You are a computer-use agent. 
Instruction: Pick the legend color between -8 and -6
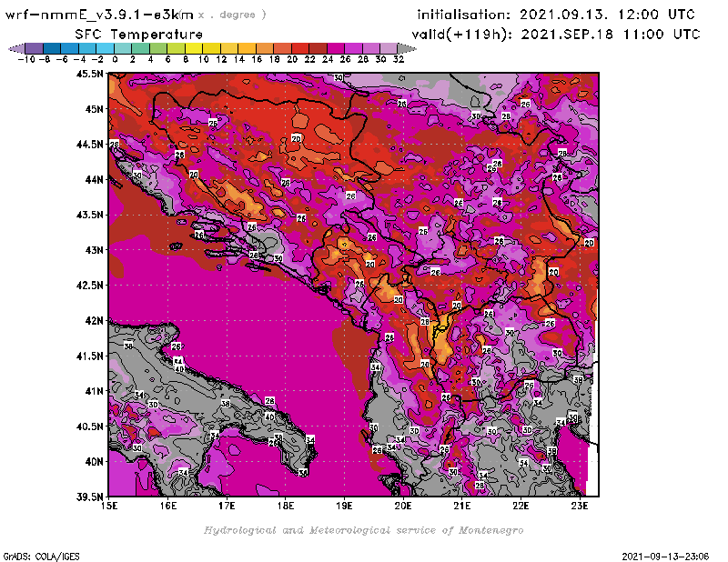click(x=52, y=48)
